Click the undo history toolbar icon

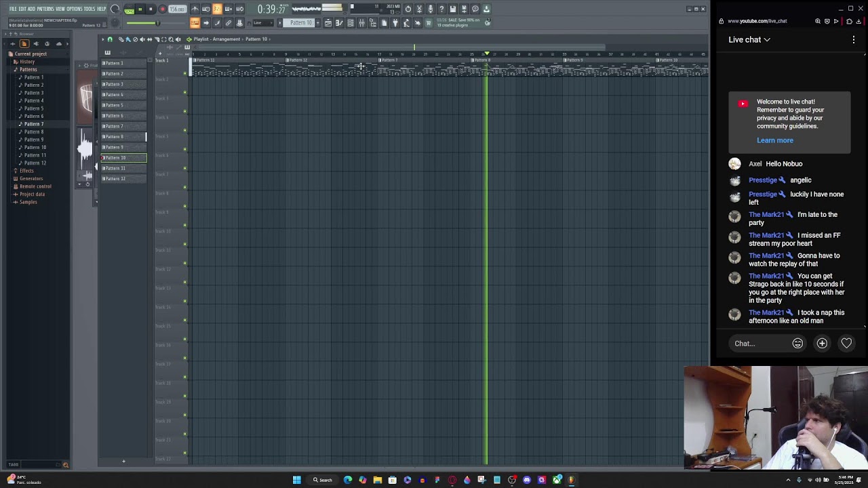point(408,9)
